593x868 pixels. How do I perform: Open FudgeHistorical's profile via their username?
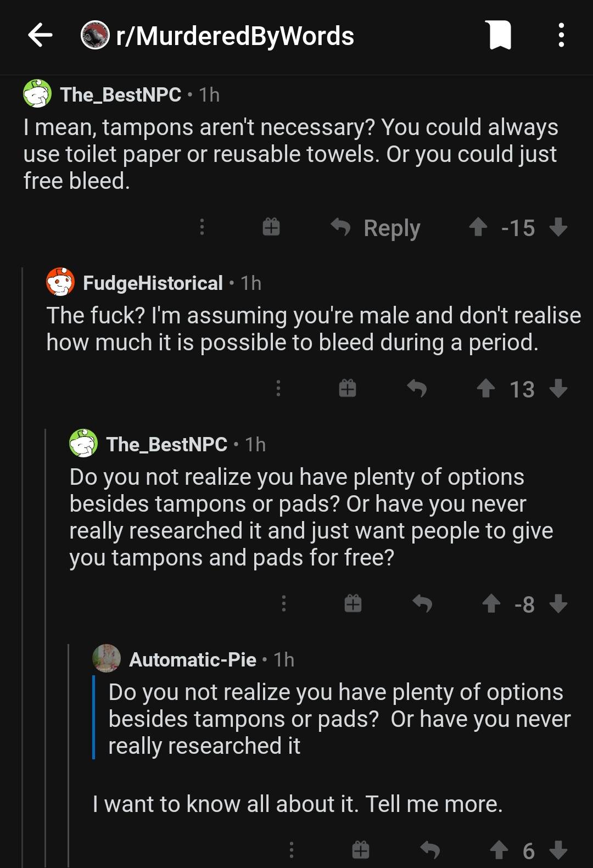[152, 284]
